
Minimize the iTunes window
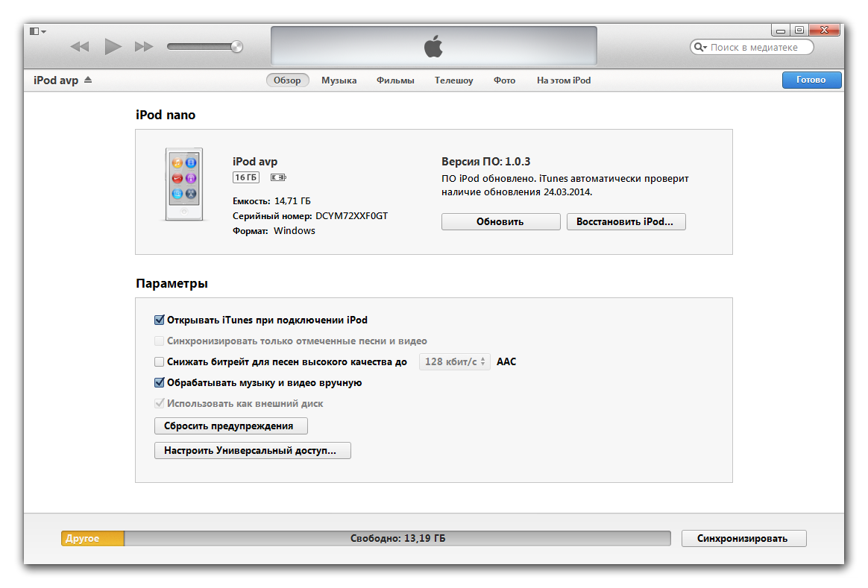(781, 31)
